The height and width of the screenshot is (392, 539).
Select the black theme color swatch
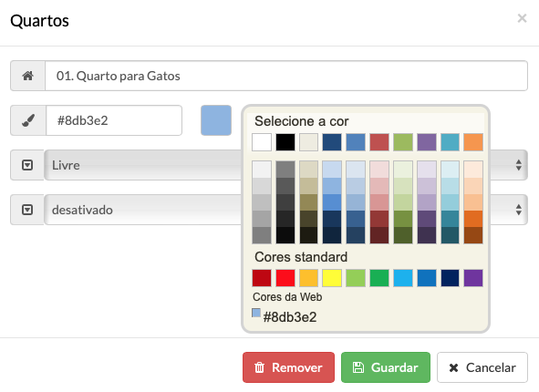[x=285, y=142]
